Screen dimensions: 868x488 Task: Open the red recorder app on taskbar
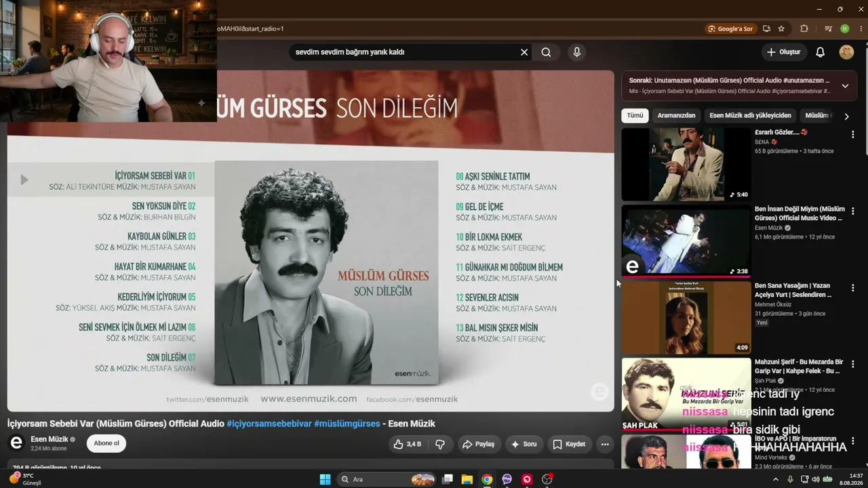(527, 479)
